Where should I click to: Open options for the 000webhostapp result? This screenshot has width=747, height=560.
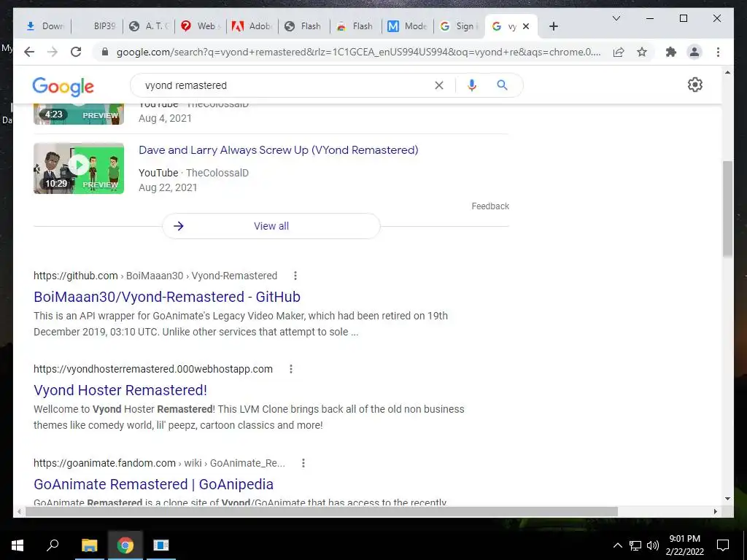(291, 369)
